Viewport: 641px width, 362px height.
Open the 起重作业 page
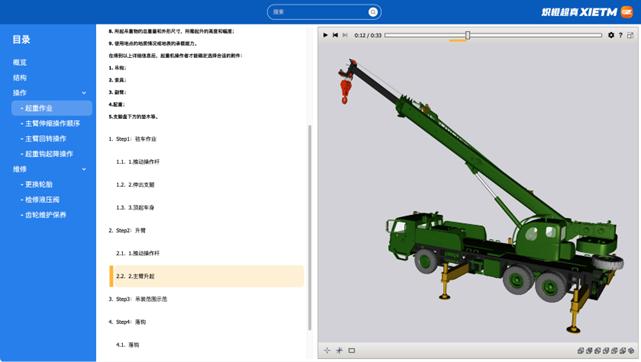[x=52, y=108]
